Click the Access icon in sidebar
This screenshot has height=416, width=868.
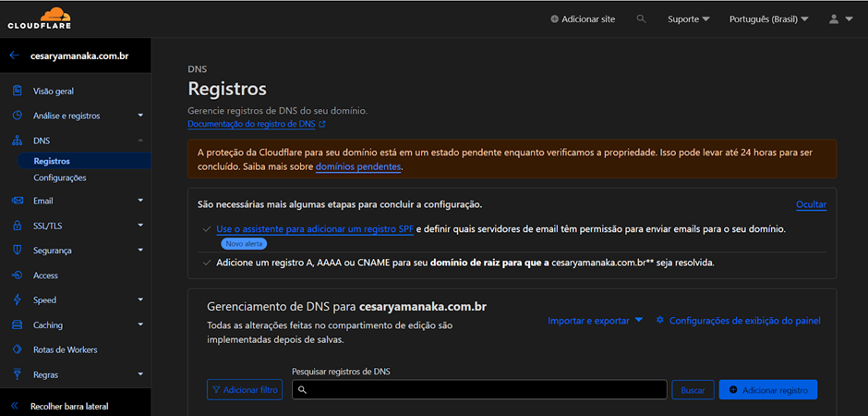pos(18,275)
